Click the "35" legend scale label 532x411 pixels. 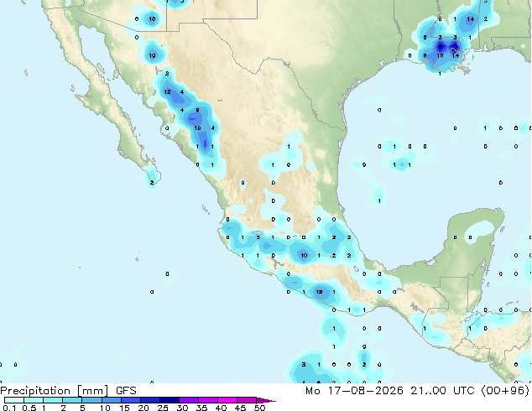click(x=201, y=408)
